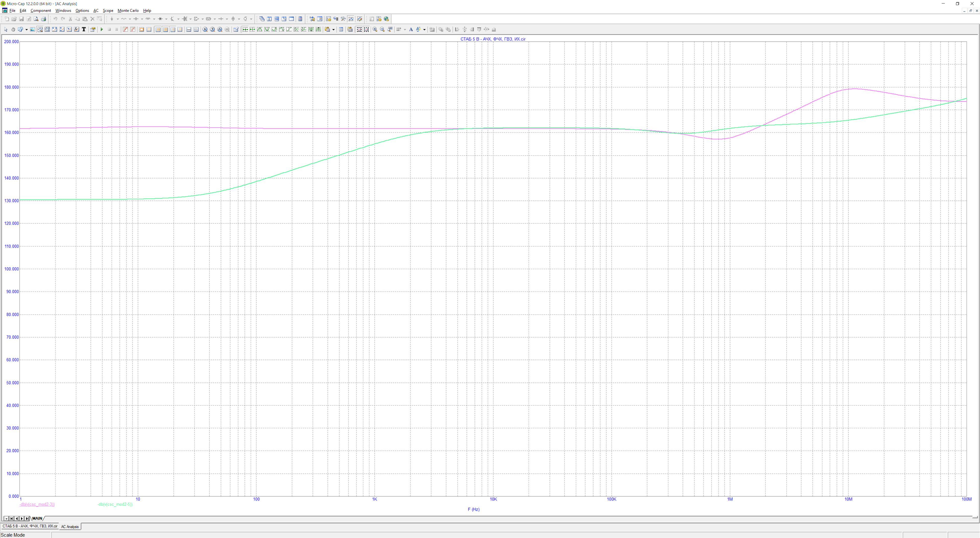
Task: Click the Zoom Out magnifier icon
Action: click(x=382, y=29)
